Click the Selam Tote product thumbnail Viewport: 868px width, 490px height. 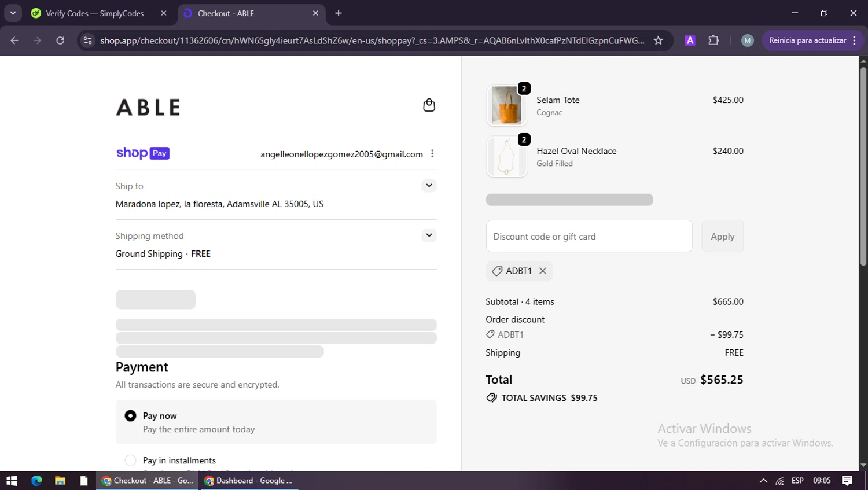pos(506,106)
